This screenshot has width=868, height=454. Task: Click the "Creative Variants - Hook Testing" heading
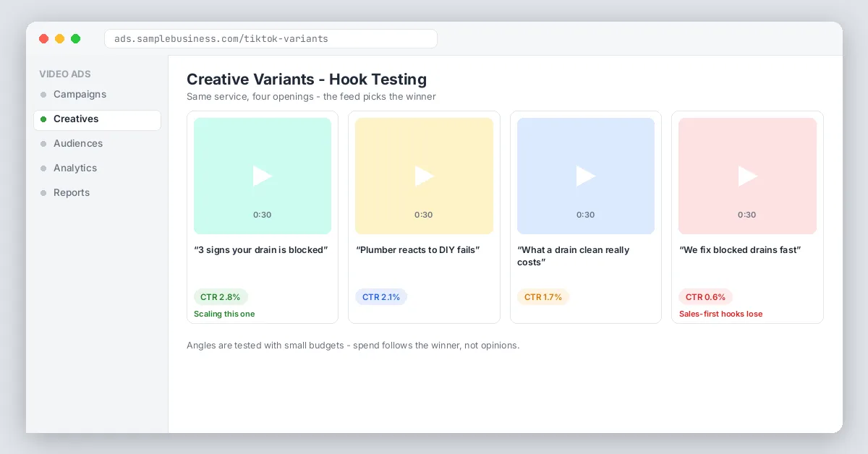(x=307, y=80)
